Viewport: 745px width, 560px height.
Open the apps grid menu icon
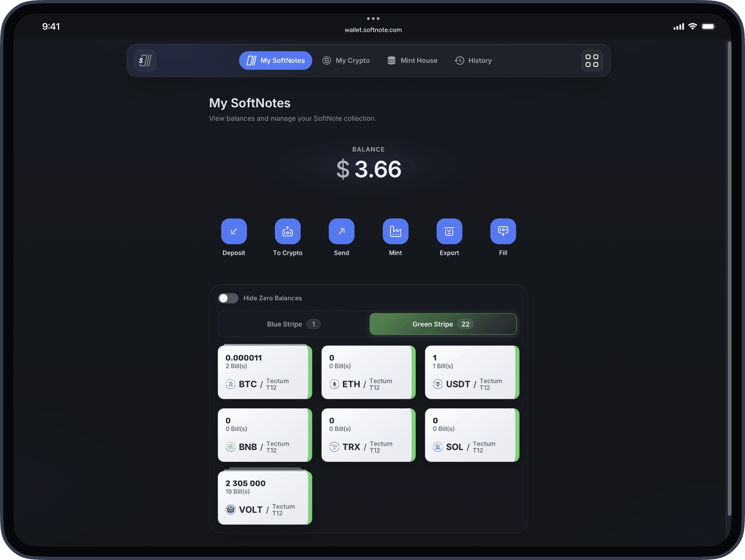(x=592, y=60)
